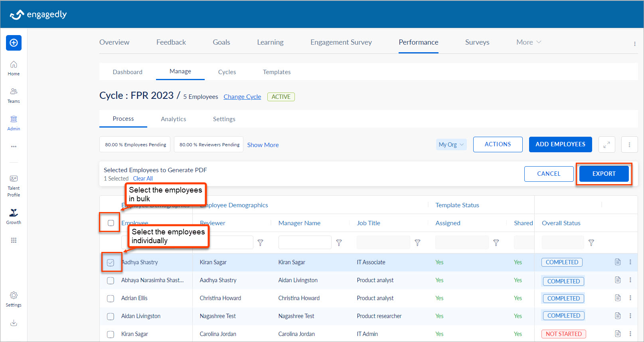Open Settings gear in the sidebar
Viewport: 644px width, 342px height.
tap(14, 299)
